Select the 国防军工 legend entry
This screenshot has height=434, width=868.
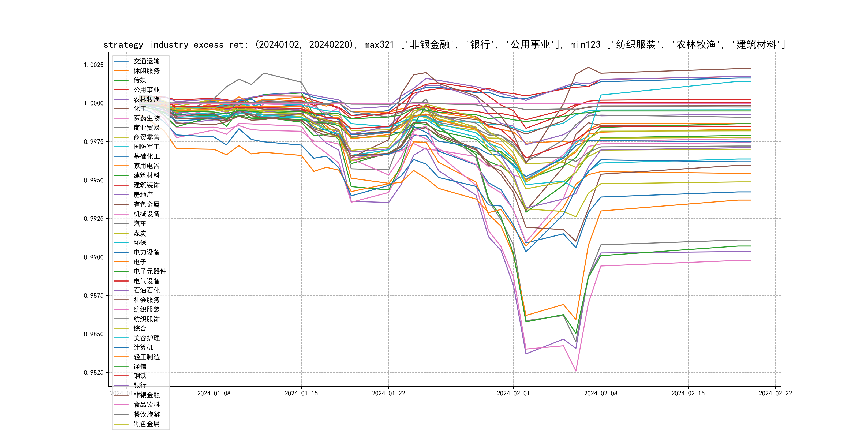click(x=146, y=147)
